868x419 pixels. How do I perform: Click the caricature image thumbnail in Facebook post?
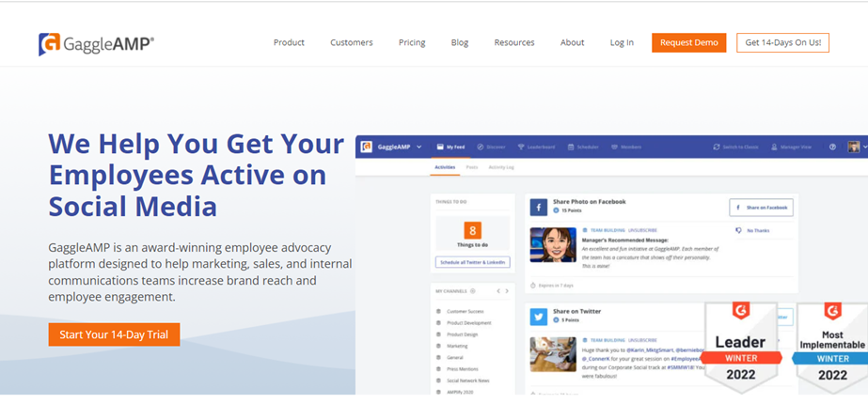tap(553, 244)
